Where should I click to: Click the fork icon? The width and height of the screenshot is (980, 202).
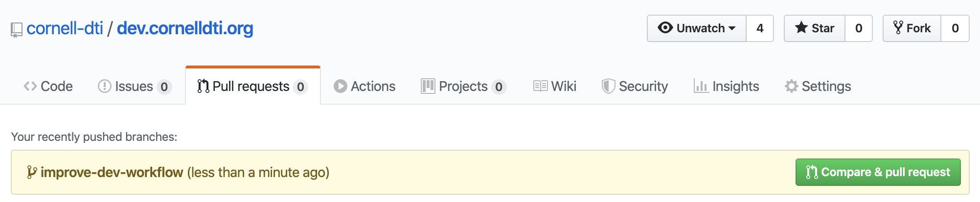(x=898, y=27)
